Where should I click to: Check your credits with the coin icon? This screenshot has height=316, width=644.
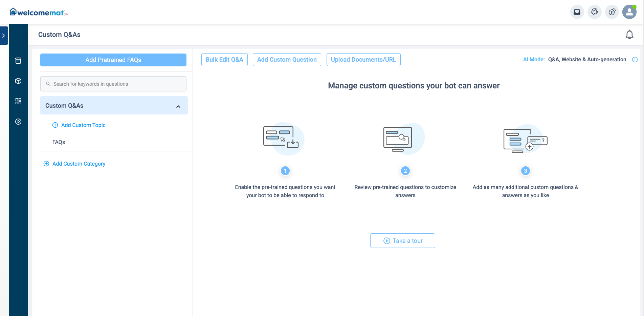tap(612, 12)
